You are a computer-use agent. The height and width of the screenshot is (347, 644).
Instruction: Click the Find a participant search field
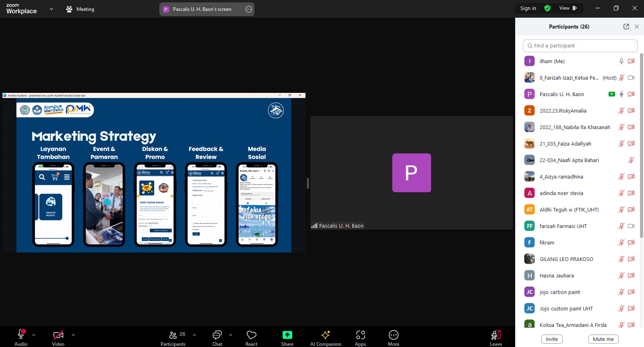point(580,46)
